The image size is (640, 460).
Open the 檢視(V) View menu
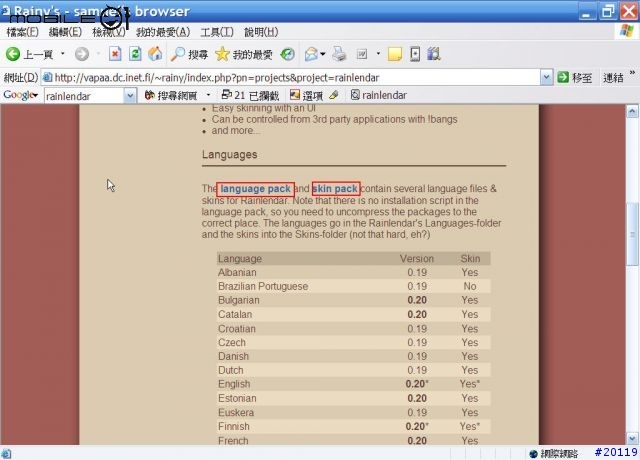(x=109, y=32)
